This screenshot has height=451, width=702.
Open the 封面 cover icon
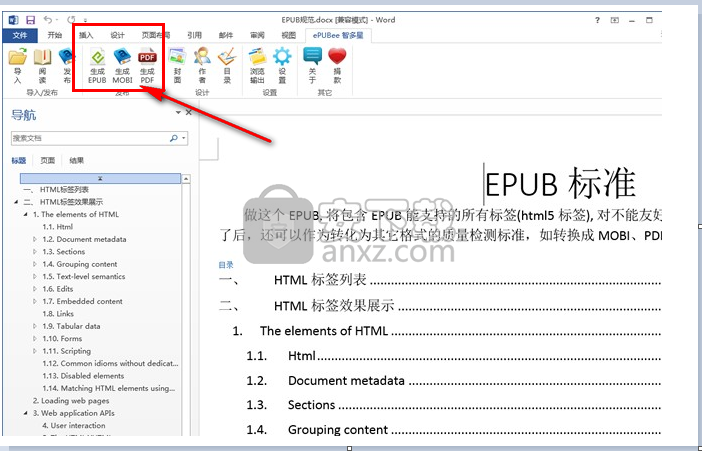click(177, 66)
